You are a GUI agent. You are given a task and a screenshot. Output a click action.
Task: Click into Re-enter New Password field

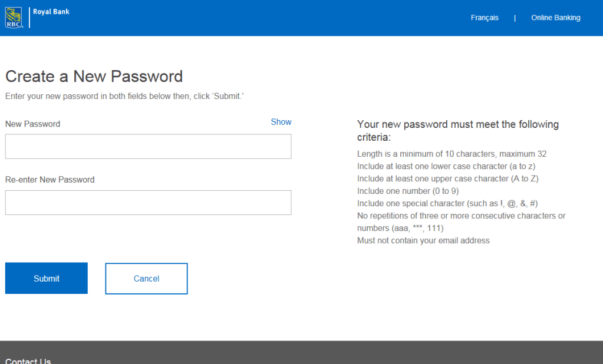(148, 203)
